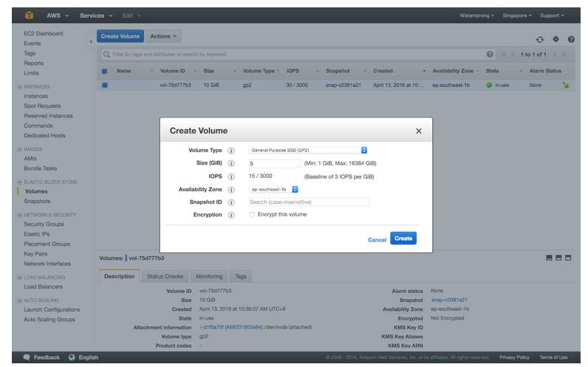Switch to the Status Checks tab

(165, 276)
